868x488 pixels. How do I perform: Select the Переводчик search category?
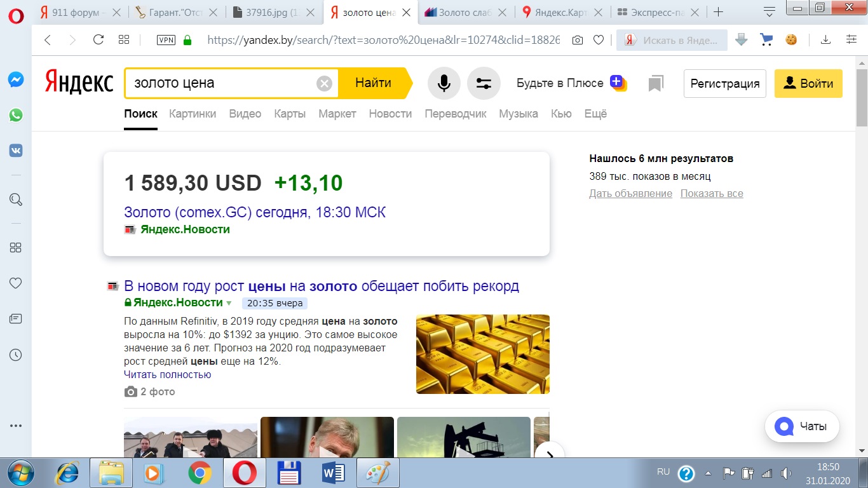pyautogui.click(x=456, y=114)
